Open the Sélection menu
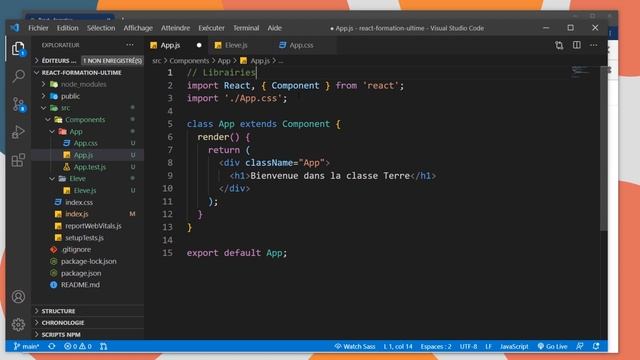The width and height of the screenshot is (640, 360). click(x=101, y=28)
